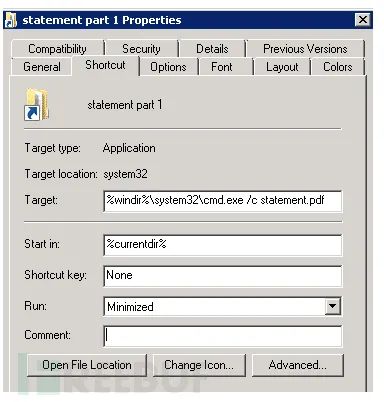Screen dimensions: 384x402
Task: Click the title bar shortcut icon
Action: [x=11, y=20]
